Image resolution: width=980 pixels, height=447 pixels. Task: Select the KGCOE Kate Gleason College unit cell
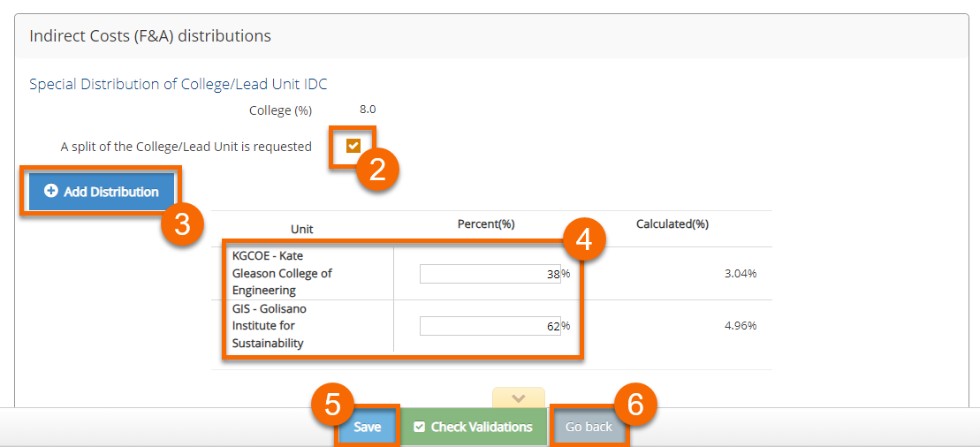tap(283, 273)
